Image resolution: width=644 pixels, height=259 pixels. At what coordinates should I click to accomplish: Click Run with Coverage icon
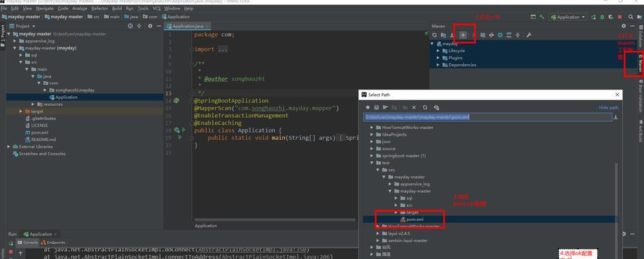click(x=611, y=17)
